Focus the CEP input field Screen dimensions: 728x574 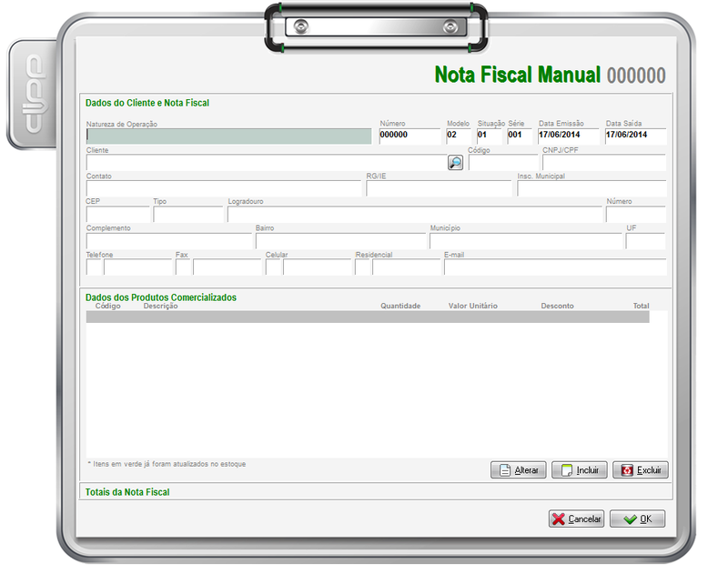coord(117,215)
